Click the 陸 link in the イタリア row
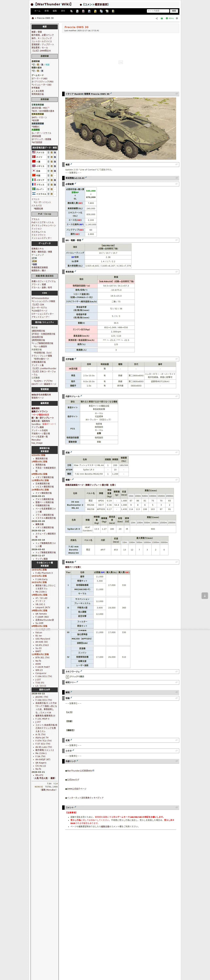The image size is (210, 980). coord(52,180)
